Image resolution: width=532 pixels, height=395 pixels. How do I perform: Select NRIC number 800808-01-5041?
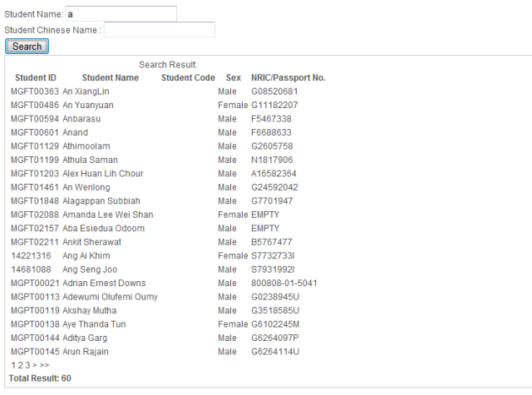tap(284, 283)
